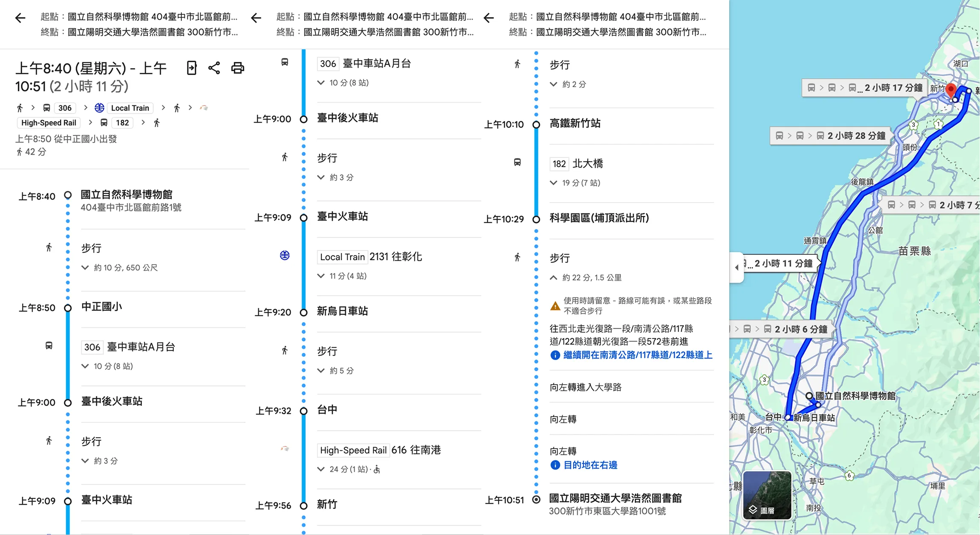Go back using the left arrow

tap(20, 17)
